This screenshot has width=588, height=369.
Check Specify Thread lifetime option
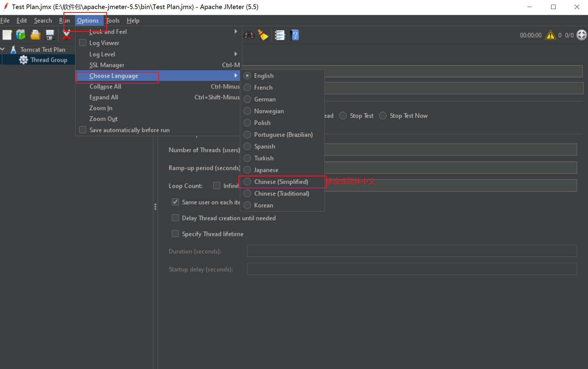[x=175, y=234]
